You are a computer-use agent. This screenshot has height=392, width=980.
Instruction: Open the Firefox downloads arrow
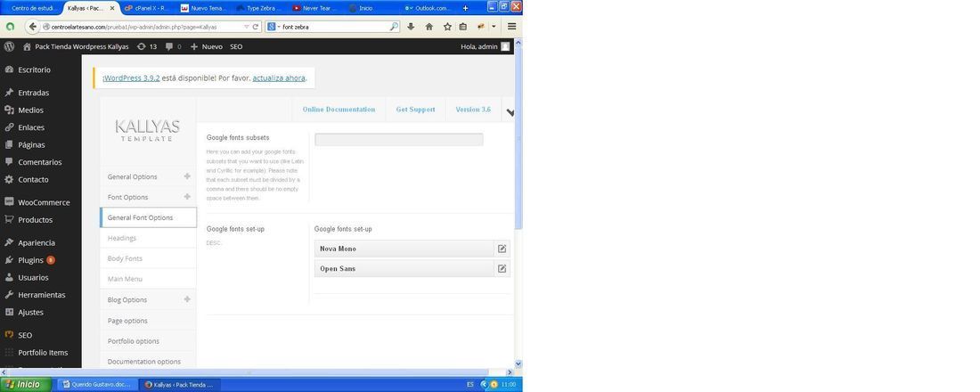click(x=411, y=27)
